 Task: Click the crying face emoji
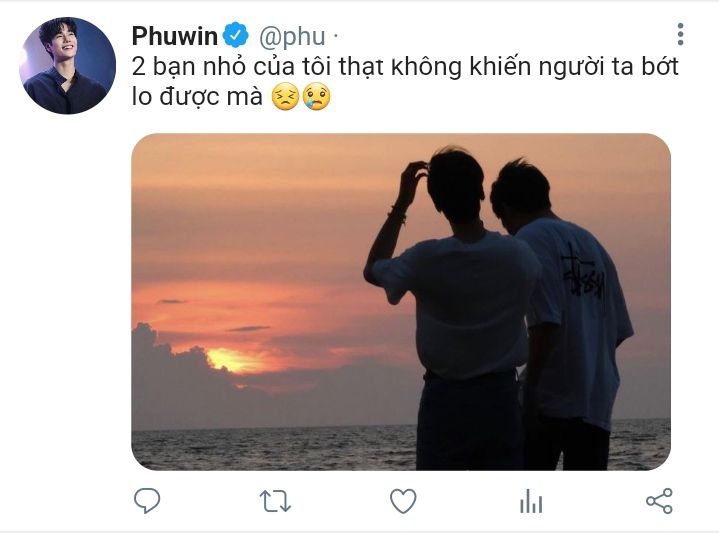click(x=316, y=97)
